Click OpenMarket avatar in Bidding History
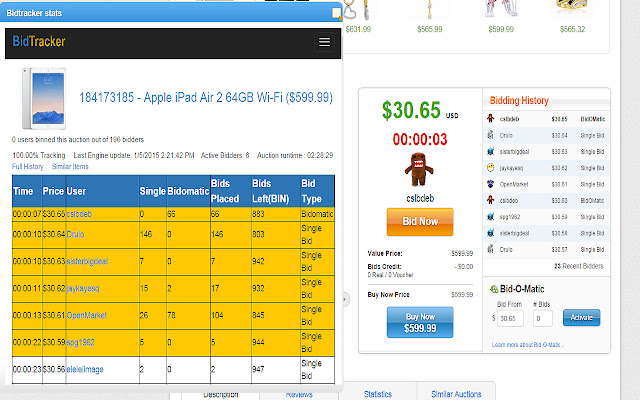The height and width of the screenshot is (400, 640). pos(491,184)
